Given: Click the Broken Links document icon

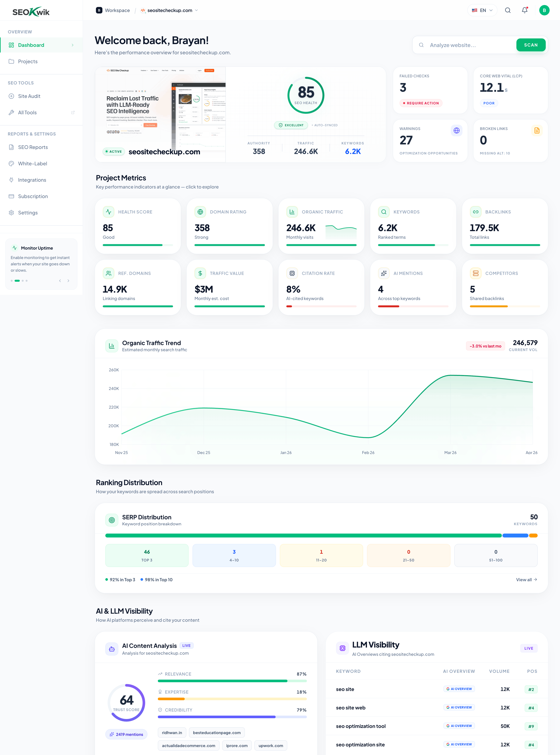Looking at the screenshot, I should pos(537,130).
